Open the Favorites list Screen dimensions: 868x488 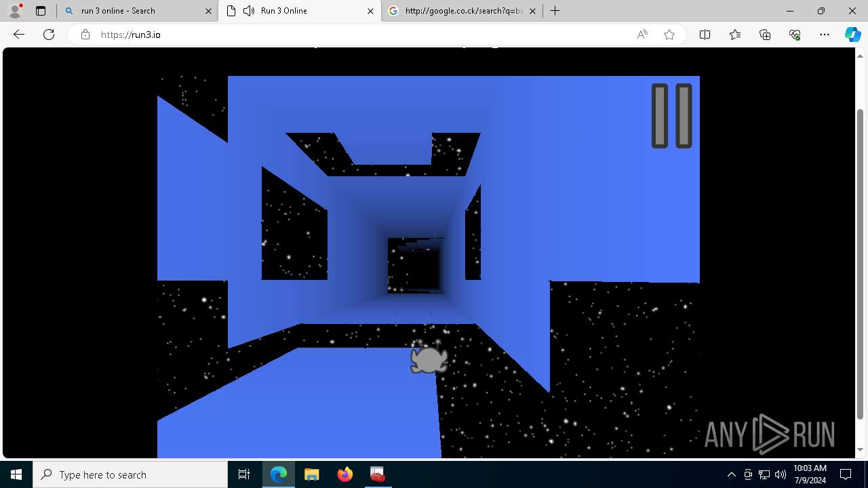coord(735,35)
